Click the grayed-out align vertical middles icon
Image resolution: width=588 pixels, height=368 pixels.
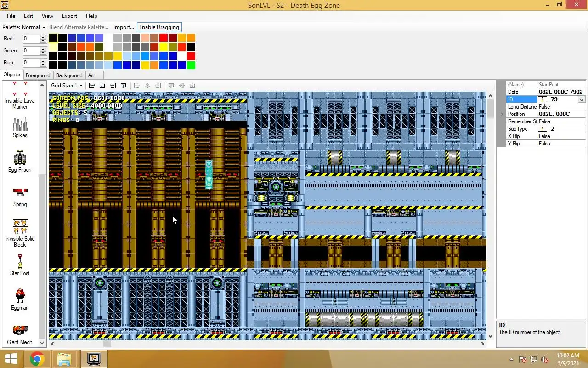182,86
